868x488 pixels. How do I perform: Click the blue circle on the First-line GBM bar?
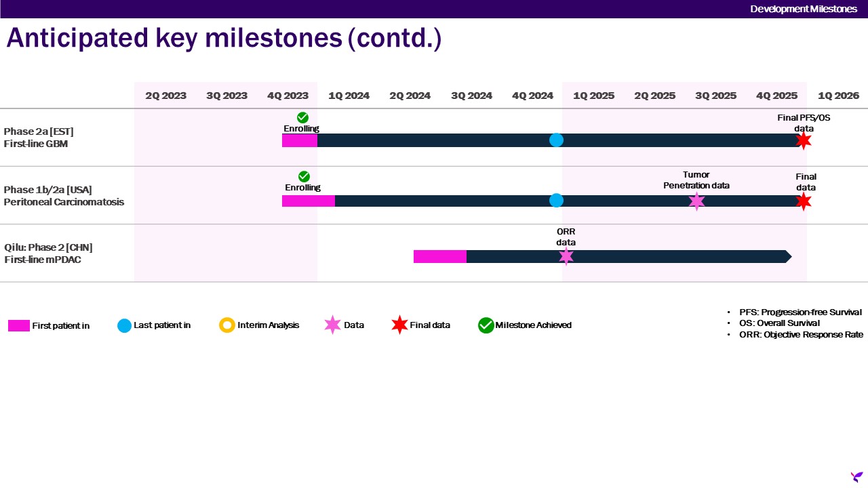[x=556, y=140]
